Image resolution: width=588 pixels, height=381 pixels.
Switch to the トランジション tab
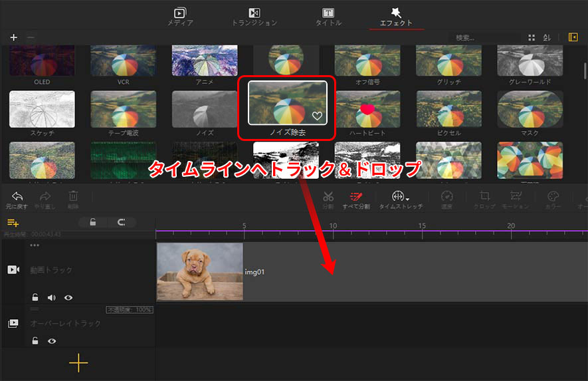pyautogui.click(x=254, y=17)
